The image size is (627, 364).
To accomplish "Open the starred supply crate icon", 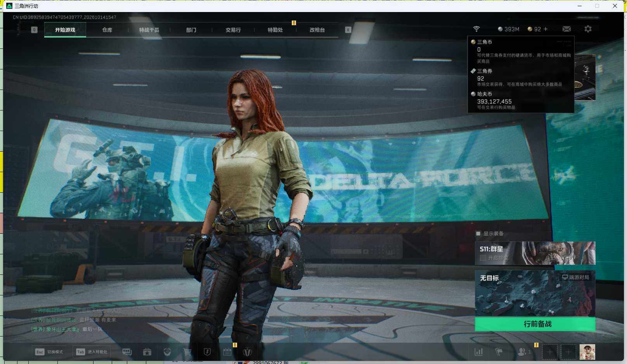I will coord(147,352).
